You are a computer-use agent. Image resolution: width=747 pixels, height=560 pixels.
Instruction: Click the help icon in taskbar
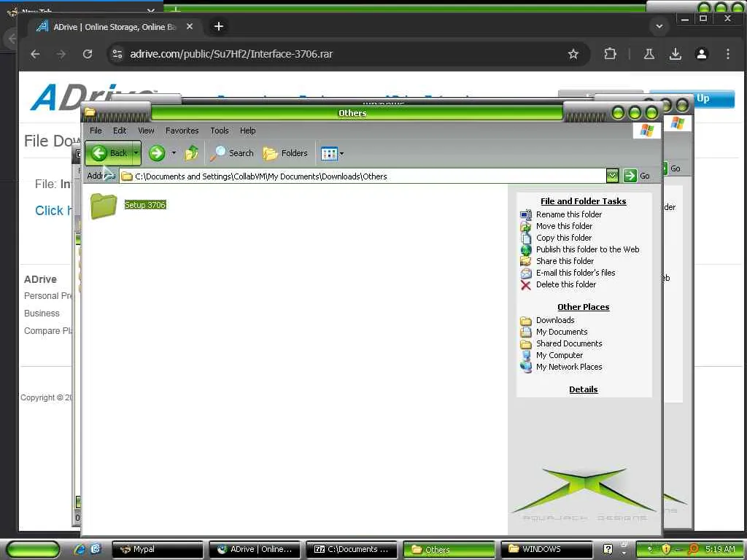(x=608, y=549)
